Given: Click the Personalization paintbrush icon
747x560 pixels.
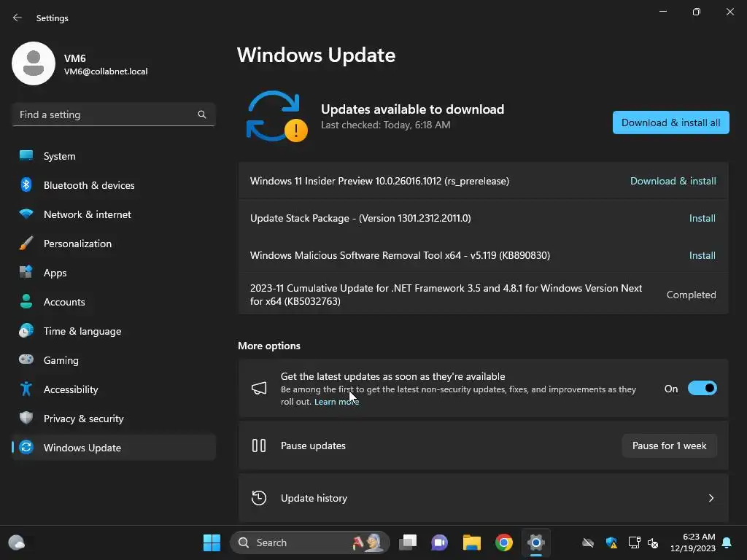Looking at the screenshot, I should click(26, 244).
